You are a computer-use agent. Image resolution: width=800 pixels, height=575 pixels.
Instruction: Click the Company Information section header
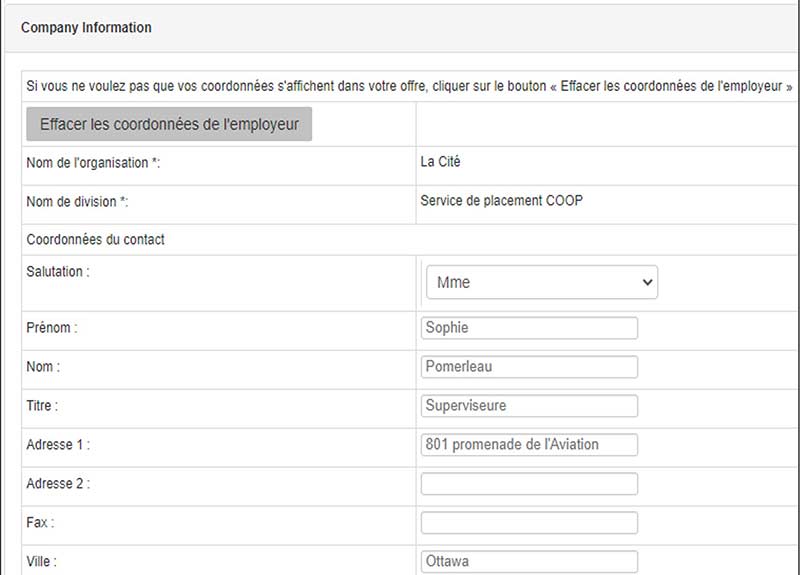[x=86, y=28]
